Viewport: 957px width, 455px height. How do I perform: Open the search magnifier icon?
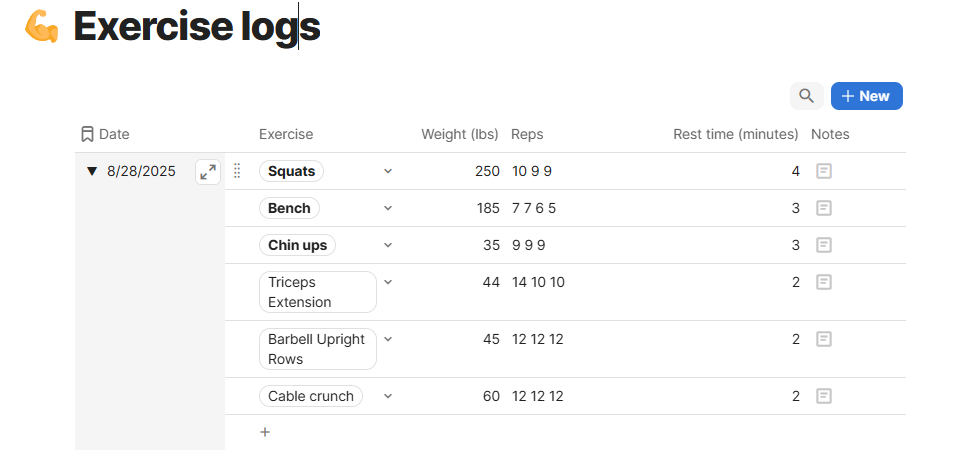(x=806, y=96)
